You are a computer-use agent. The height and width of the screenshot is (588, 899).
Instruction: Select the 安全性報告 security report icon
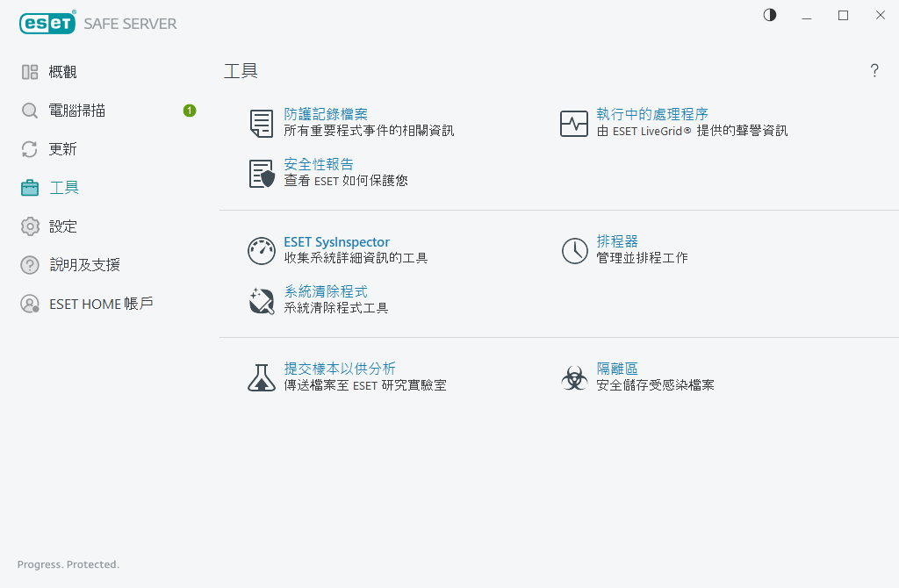click(261, 173)
